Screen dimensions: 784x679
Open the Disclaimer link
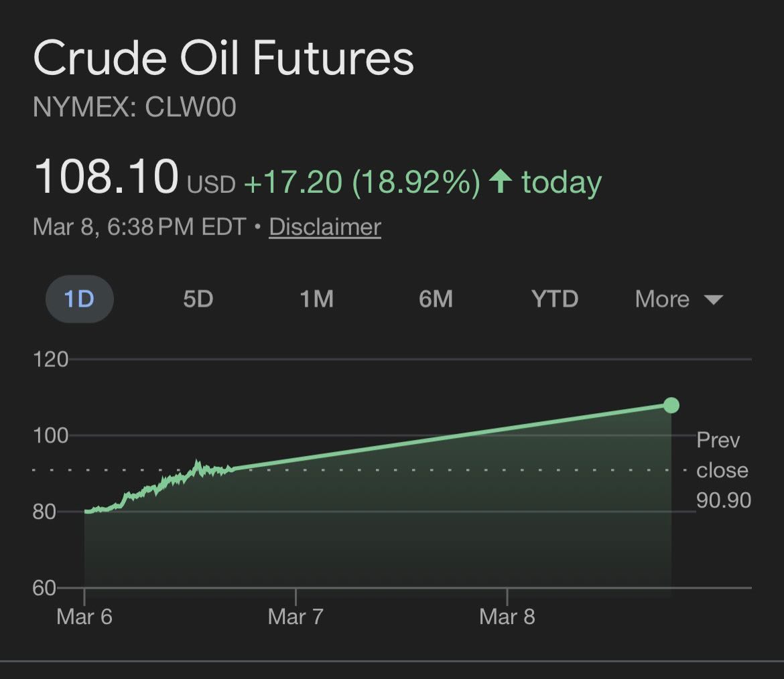[x=324, y=227]
